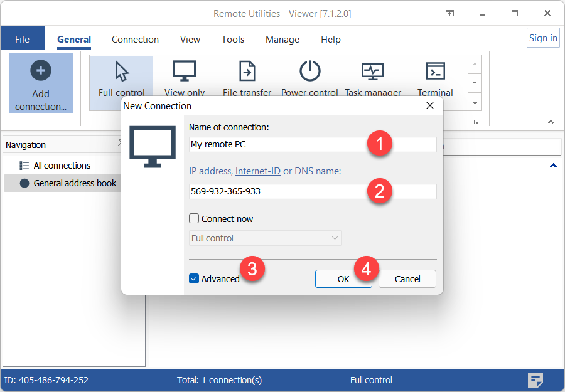
Task: Click the Add connection plus icon
Action: coord(41,71)
